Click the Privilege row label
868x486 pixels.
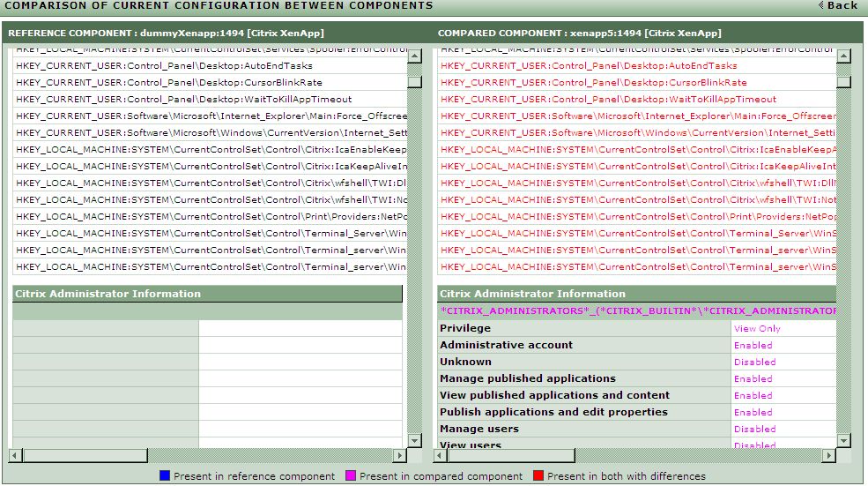coord(465,328)
